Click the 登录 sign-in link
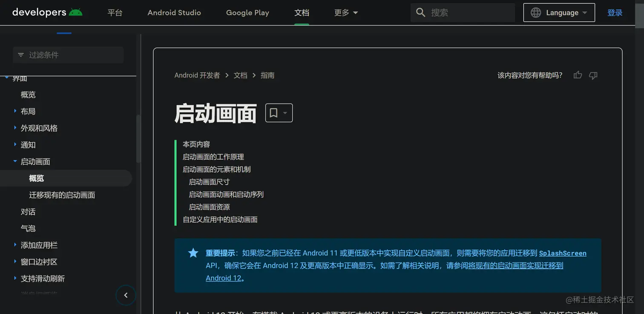The height and width of the screenshot is (314, 644). point(615,13)
